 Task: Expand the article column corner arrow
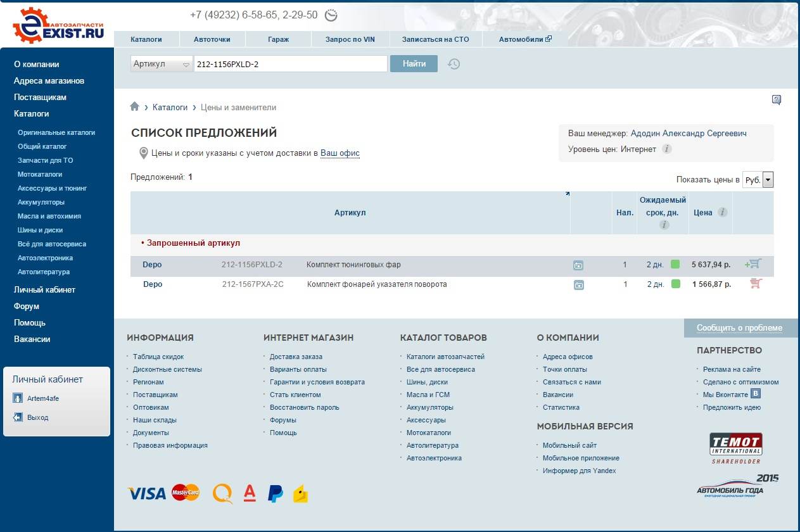click(x=567, y=194)
